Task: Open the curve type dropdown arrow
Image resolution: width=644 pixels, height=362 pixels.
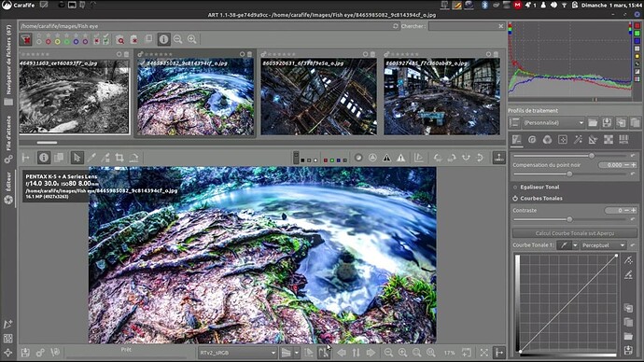Action: point(575,245)
